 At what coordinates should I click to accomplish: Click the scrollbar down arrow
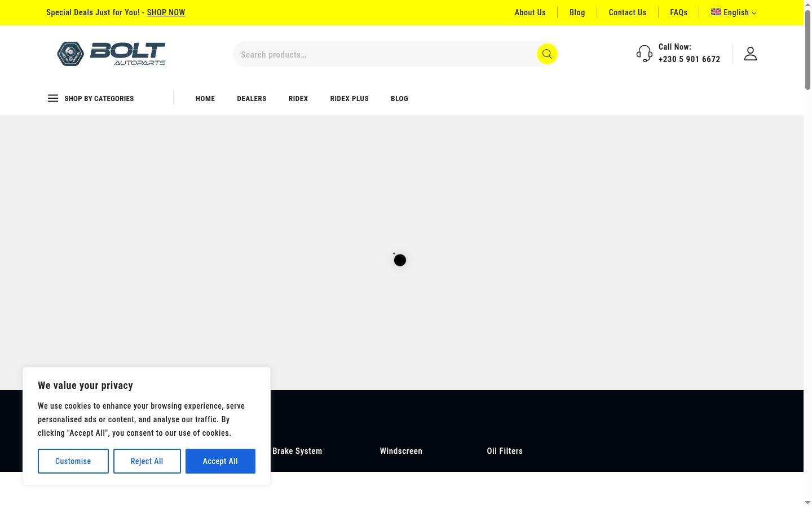point(807,502)
